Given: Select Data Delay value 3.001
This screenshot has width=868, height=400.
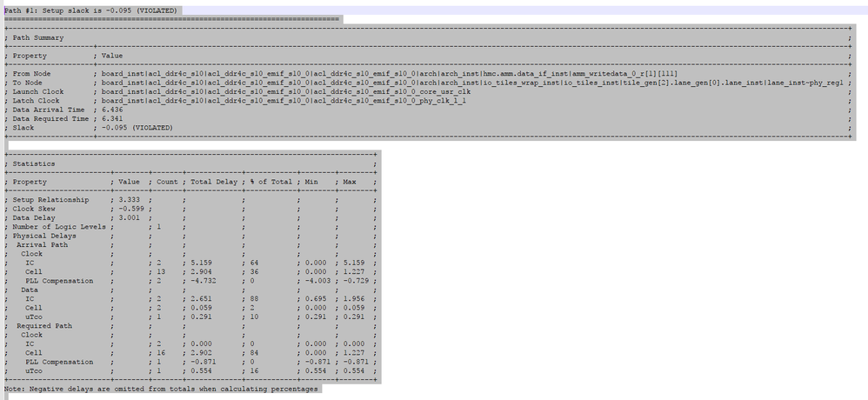Looking at the screenshot, I should pos(129,217).
